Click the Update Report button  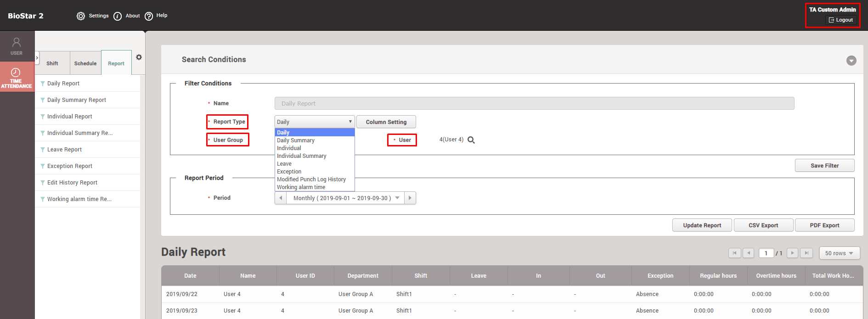pyautogui.click(x=702, y=225)
